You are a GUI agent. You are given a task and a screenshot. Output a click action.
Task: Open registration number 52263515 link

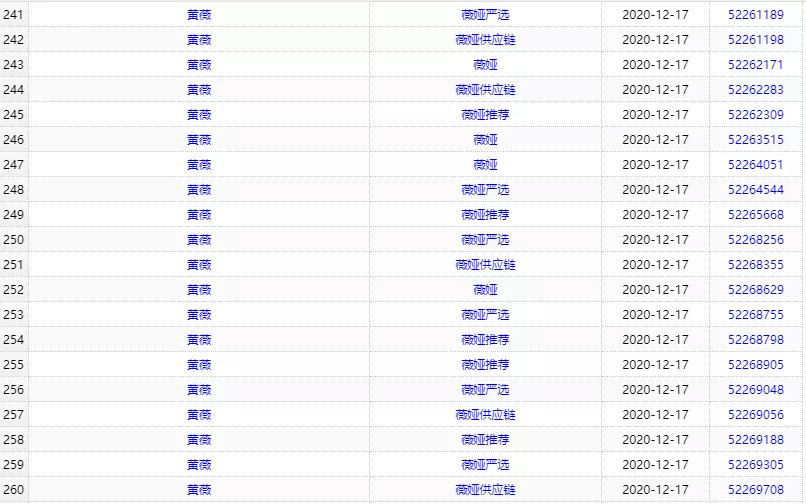click(x=756, y=140)
